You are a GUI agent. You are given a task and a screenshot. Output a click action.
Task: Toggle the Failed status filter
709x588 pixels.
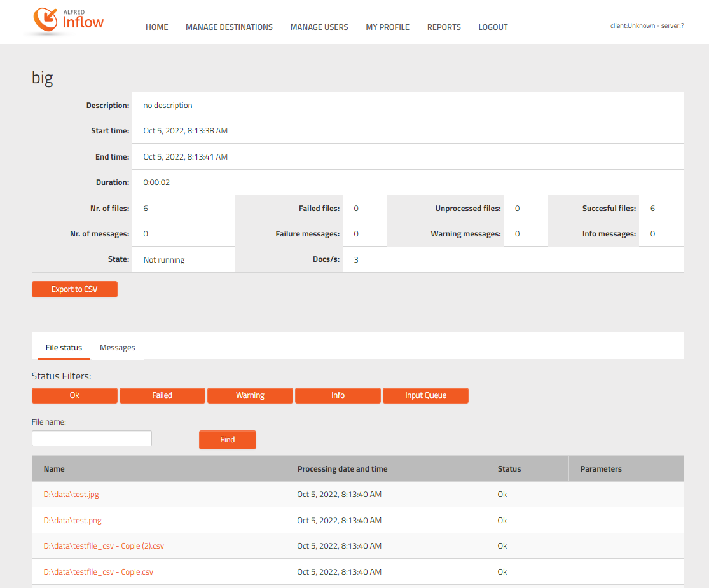click(162, 395)
